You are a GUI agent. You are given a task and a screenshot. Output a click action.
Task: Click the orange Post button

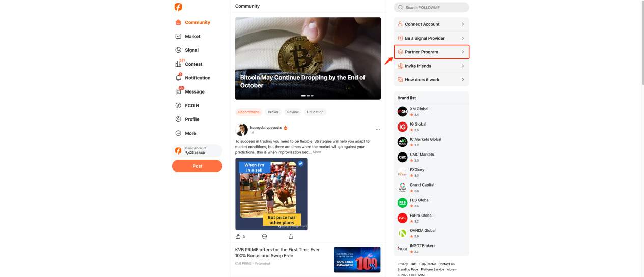click(197, 166)
